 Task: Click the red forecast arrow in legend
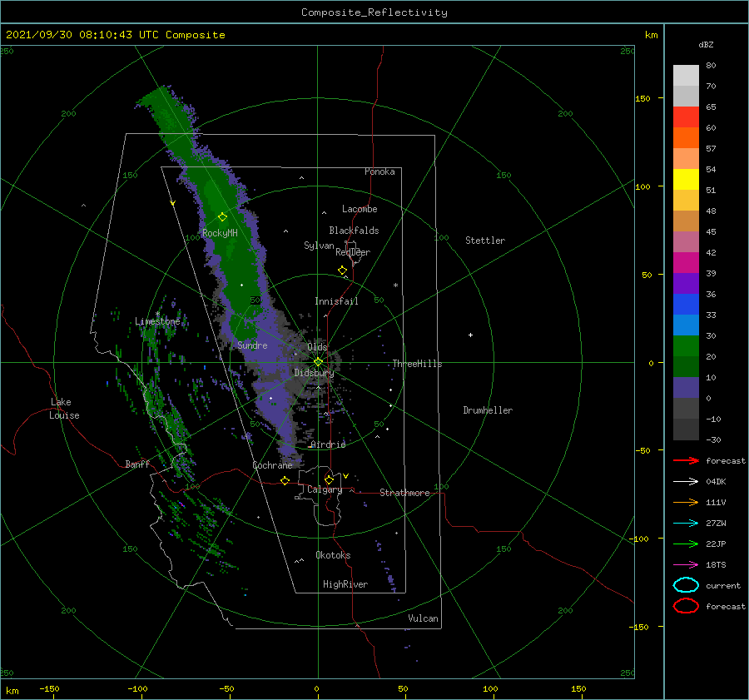point(686,460)
